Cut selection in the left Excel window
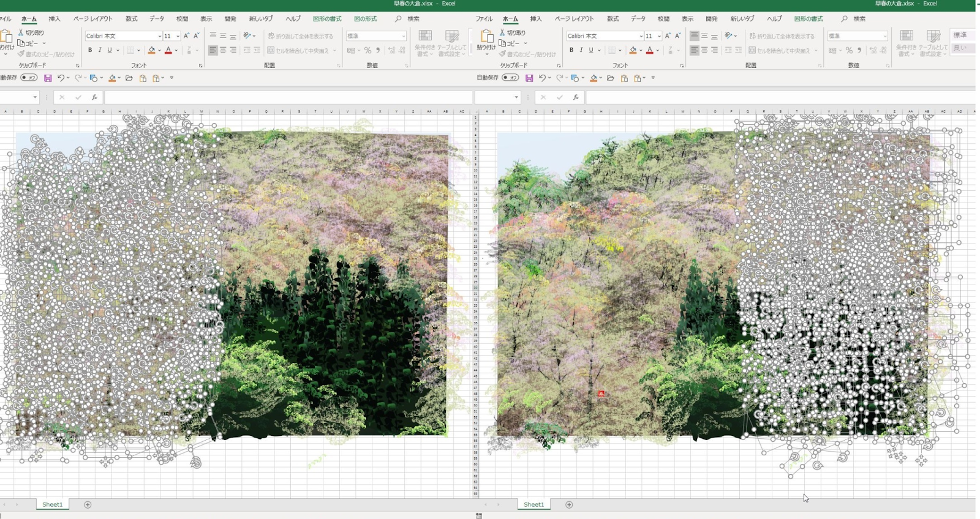Viewport: 980px width, 519px height. click(x=31, y=32)
